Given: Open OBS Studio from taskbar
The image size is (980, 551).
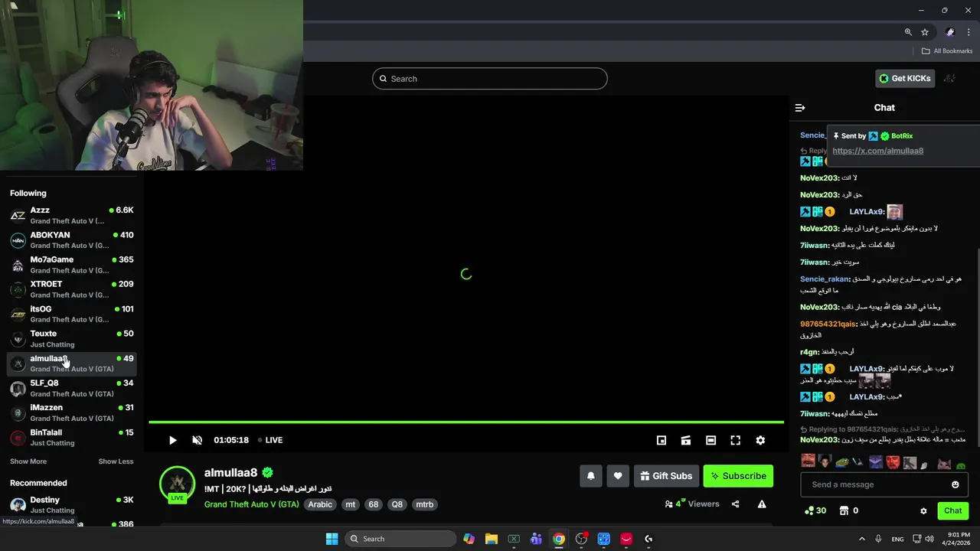Looking at the screenshot, I should coord(581,539).
